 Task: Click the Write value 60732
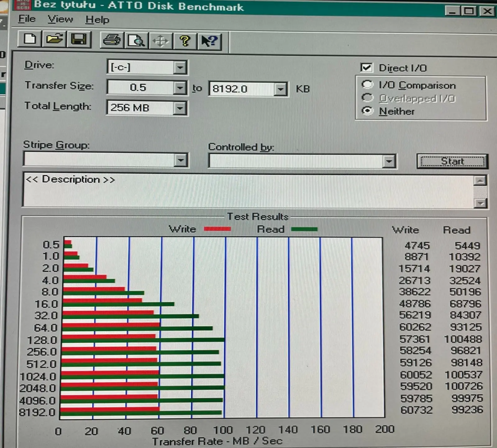point(416,410)
